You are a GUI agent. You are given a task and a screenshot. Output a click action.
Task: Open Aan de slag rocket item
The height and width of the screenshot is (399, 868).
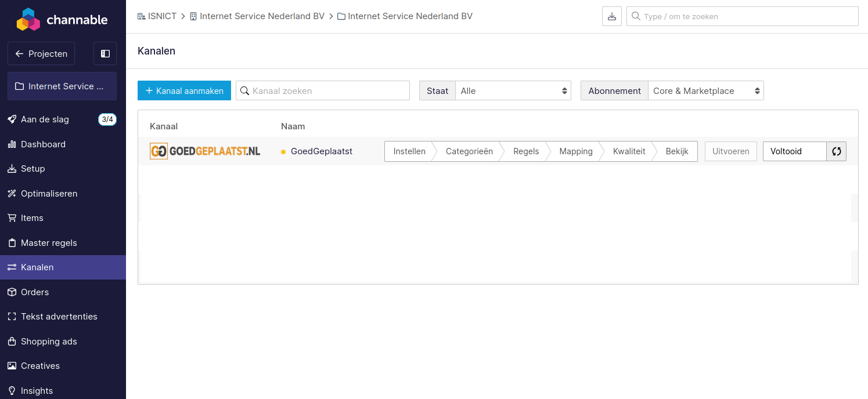(45, 119)
